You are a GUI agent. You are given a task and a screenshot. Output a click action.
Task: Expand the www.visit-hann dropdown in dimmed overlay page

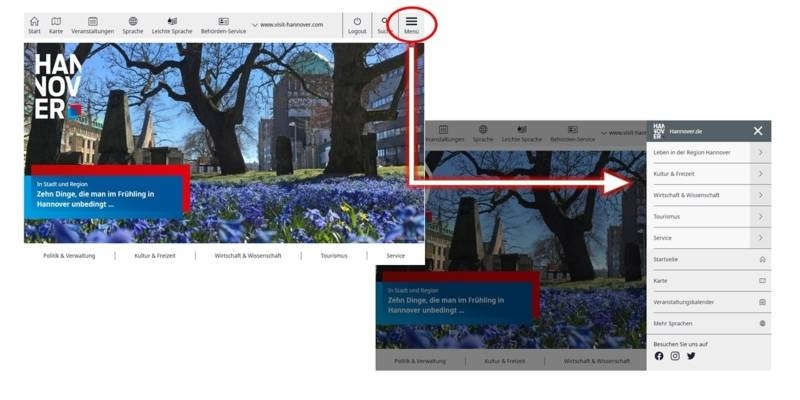tap(623, 133)
